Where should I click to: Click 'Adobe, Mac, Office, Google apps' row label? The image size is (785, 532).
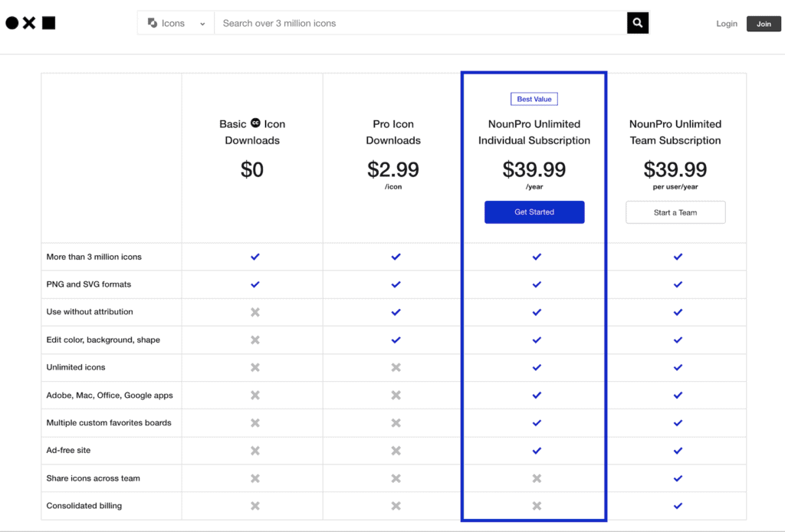(x=110, y=396)
